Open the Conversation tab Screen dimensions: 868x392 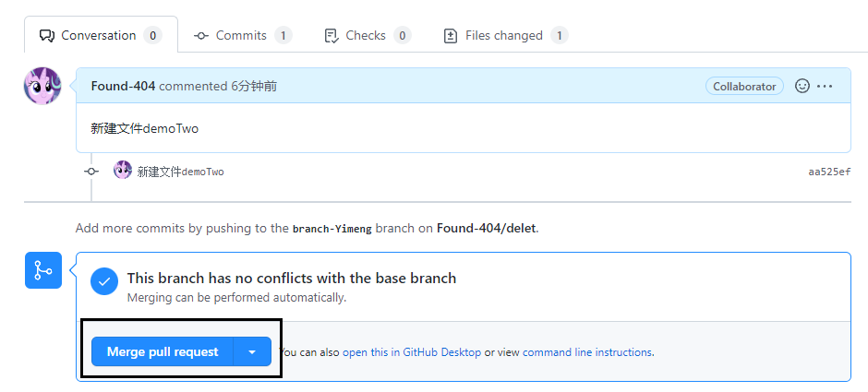click(x=101, y=35)
